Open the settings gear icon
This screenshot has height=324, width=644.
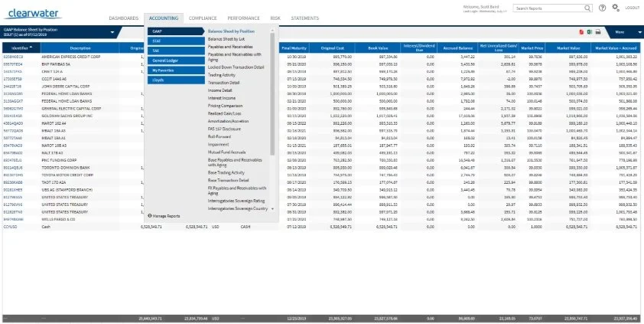click(x=615, y=8)
